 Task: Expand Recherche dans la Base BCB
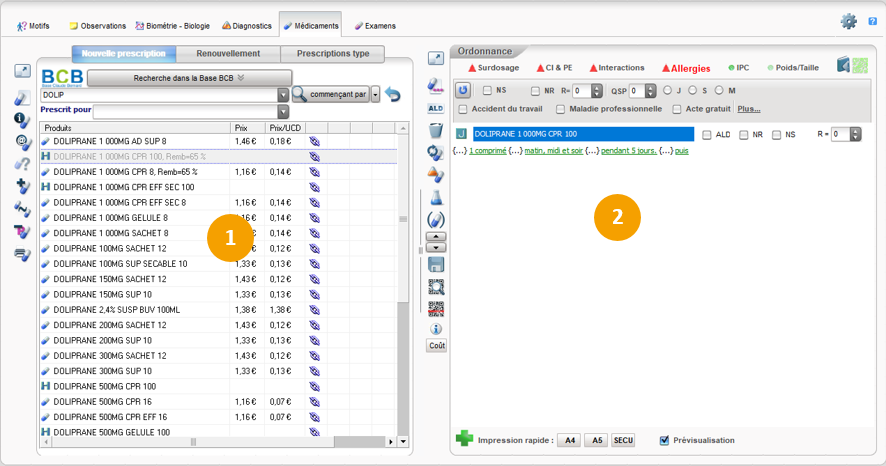pos(189,78)
